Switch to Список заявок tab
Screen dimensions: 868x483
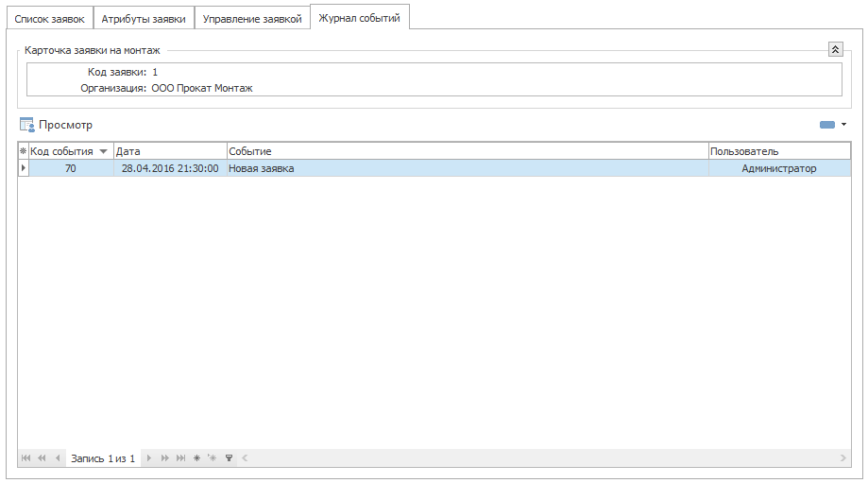coord(50,19)
